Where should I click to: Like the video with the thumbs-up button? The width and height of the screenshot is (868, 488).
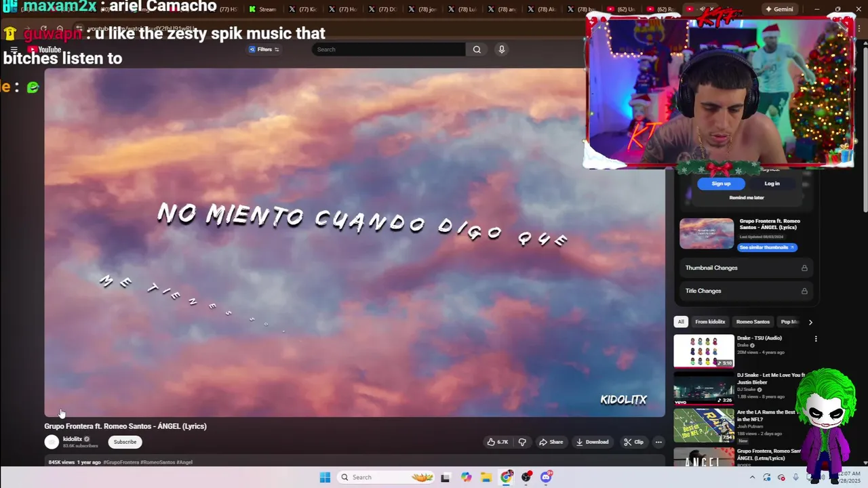498,442
